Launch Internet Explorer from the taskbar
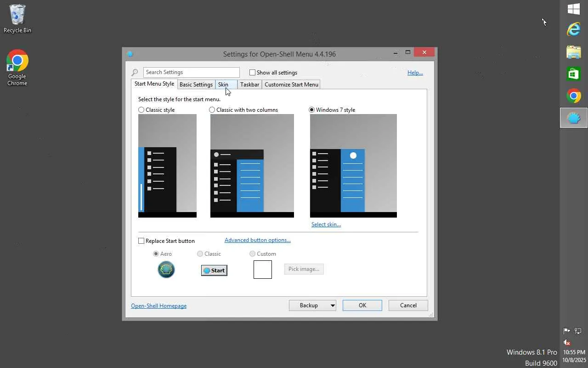This screenshot has height=368, width=588. 574,29
